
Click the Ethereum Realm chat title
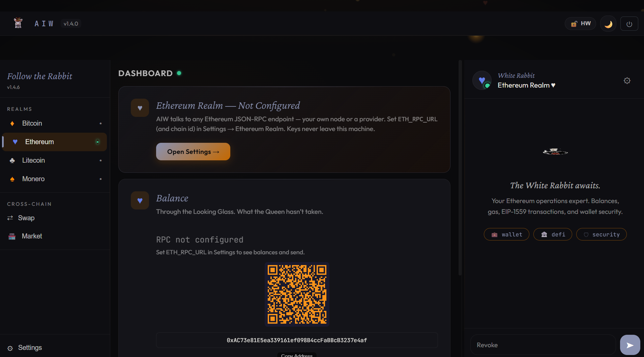[526, 85]
